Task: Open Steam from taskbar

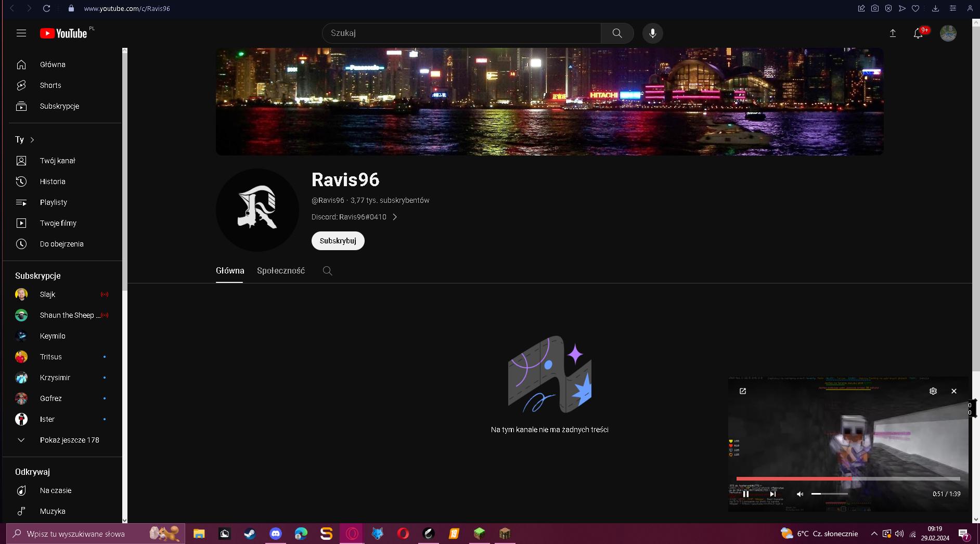Action: 250,534
